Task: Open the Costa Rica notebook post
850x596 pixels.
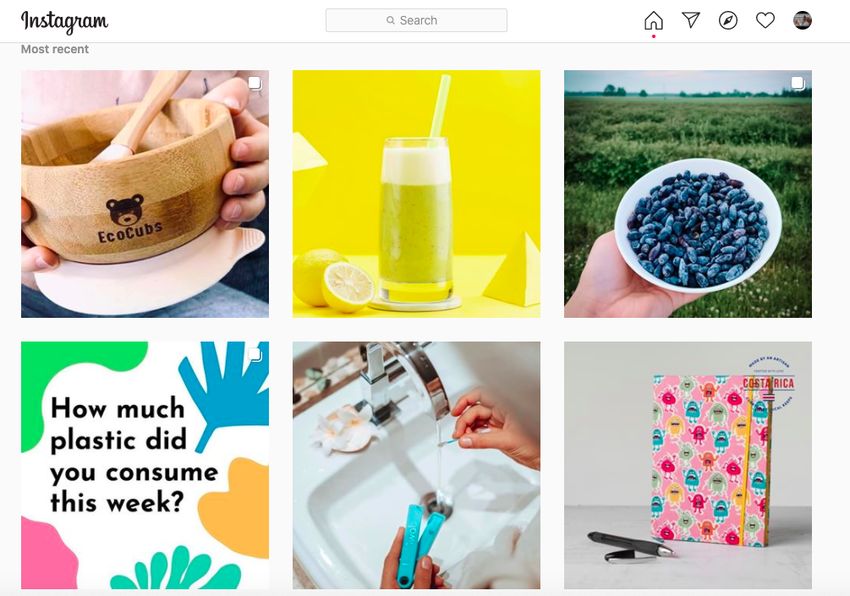Action: click(x=688, y=465)
